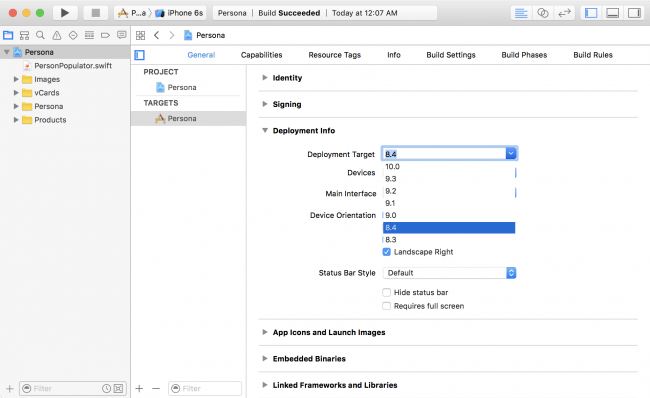The height and width of the screenshot is (398, 650).
Task: Choose deployment target 10.0
Action: click(x=449, y=167)
